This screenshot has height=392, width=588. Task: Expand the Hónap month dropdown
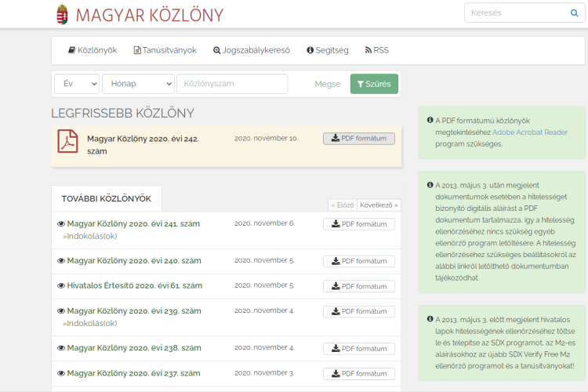tap(138, 84)
